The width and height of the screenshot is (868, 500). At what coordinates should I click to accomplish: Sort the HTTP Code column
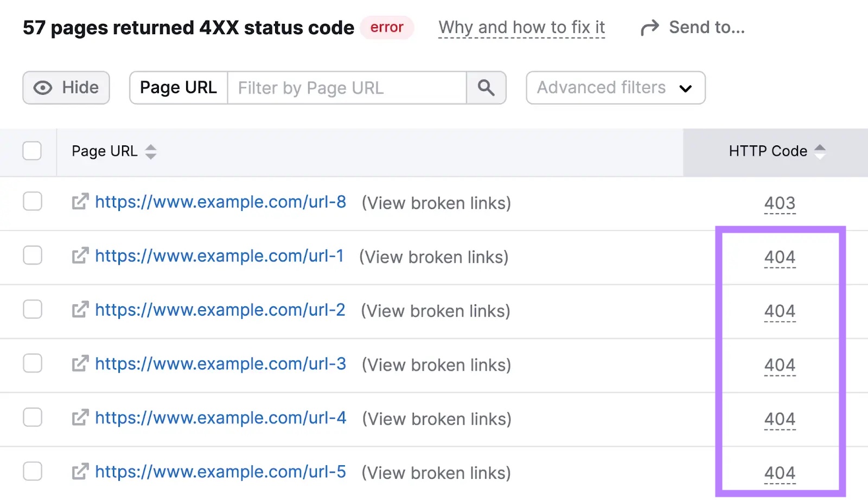(x=822, y=151)
